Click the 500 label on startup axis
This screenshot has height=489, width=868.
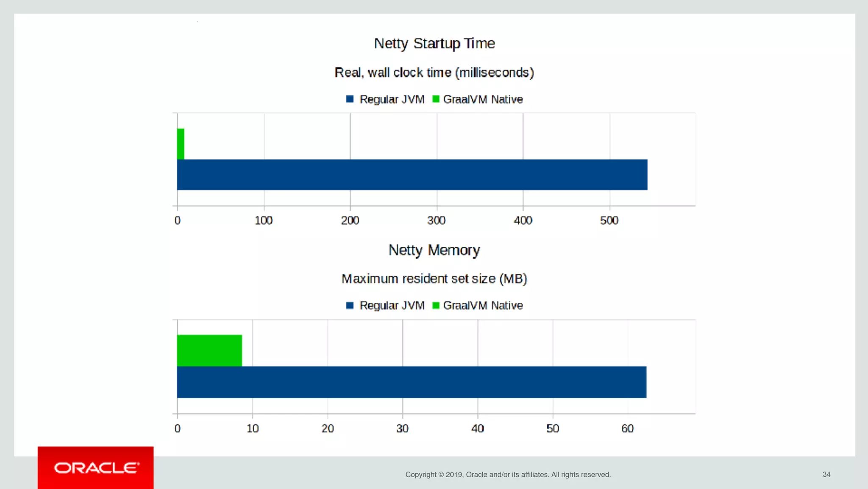pyautogui.click(x=609, y=221)
